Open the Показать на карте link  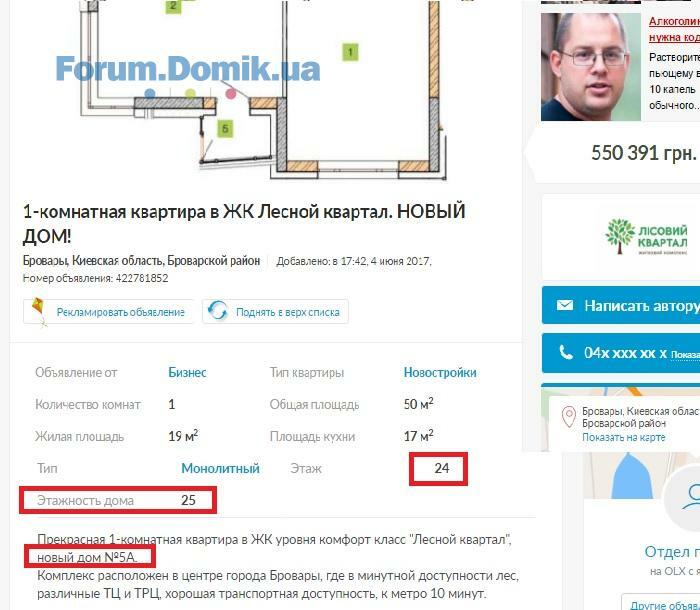click(x=623, y=437)
